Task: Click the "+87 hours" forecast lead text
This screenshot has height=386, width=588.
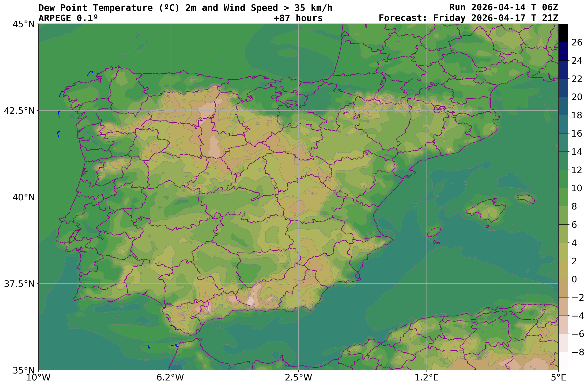Action: pyautogui.click(x=298, y=18)
